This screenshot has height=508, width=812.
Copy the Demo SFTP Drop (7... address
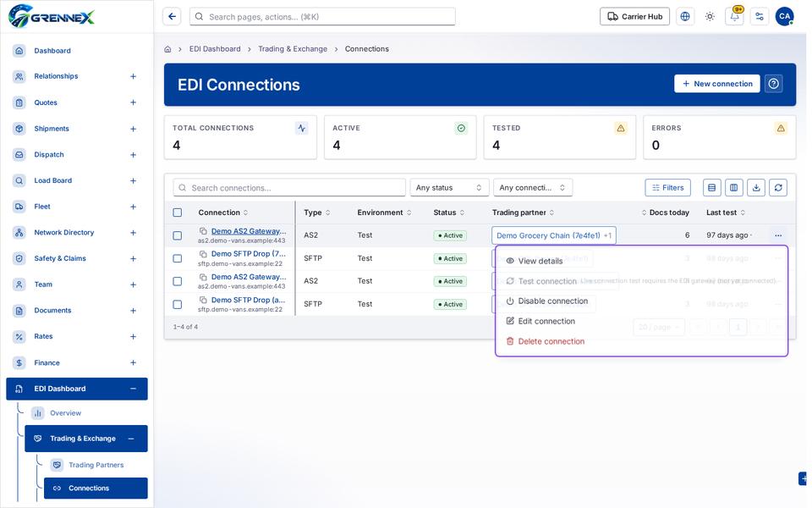coord(204,254)
